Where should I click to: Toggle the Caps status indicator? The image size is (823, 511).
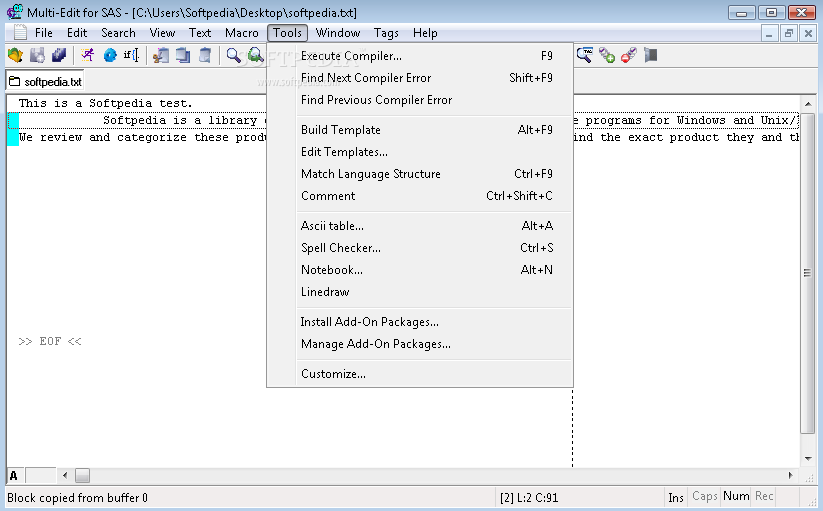pyautogui.click(x=704, y=496)
